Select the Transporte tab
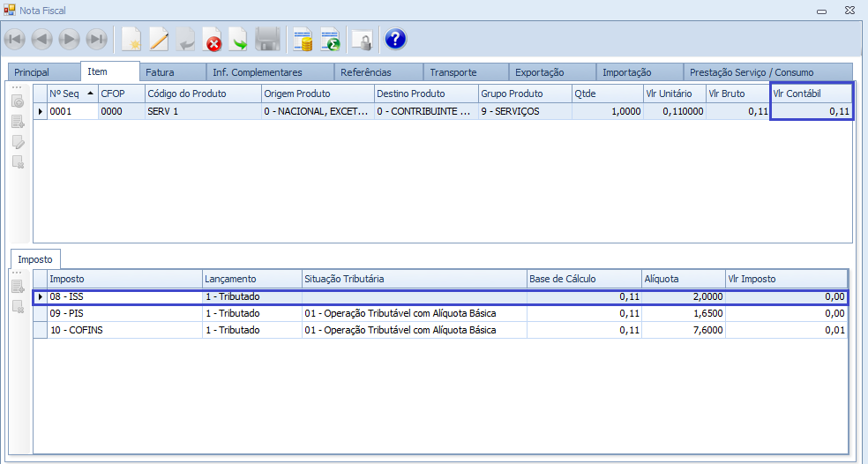The width and height of the screenshot is (868, 464). click(453, 72)
